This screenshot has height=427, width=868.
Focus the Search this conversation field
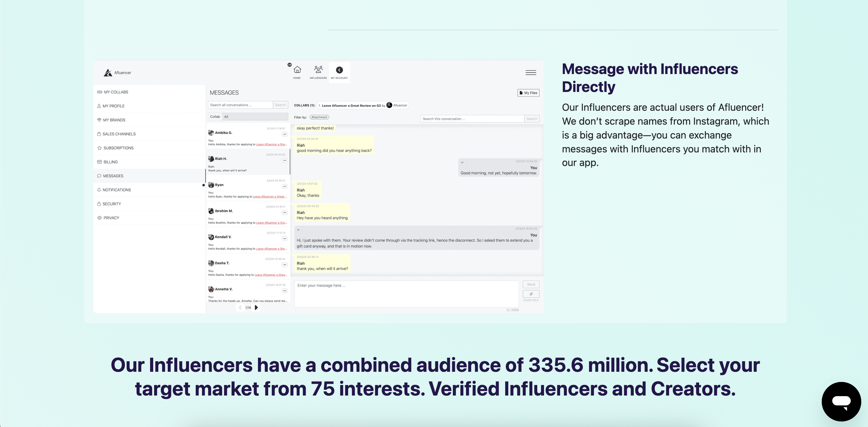[x=473, y=119]
